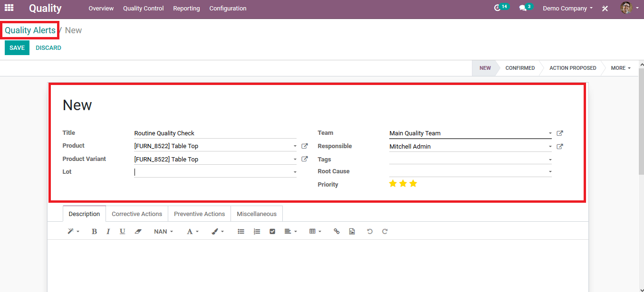Switch to the Preventive Actions tab
Viewport: 644px width, 292px height.
(199, 214)
